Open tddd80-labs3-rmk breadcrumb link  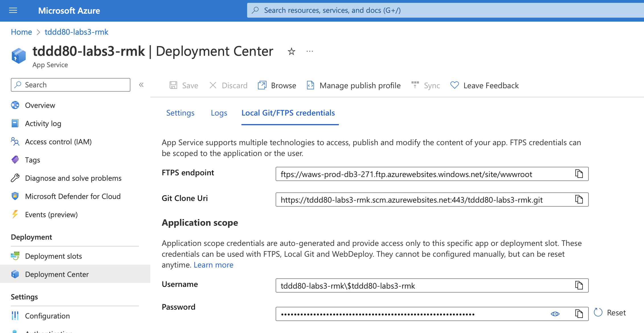tap(76, 32)
